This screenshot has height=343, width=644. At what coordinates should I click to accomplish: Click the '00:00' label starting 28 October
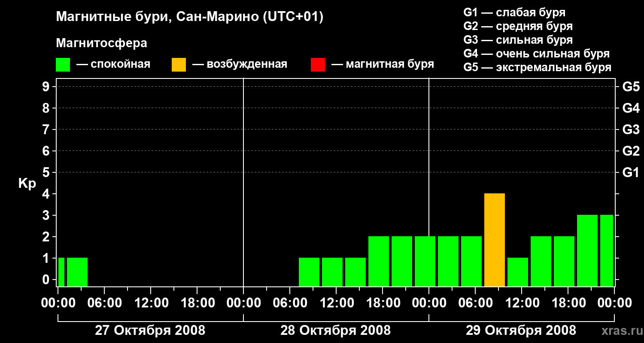pyautogui.click(x=243, y=303)
